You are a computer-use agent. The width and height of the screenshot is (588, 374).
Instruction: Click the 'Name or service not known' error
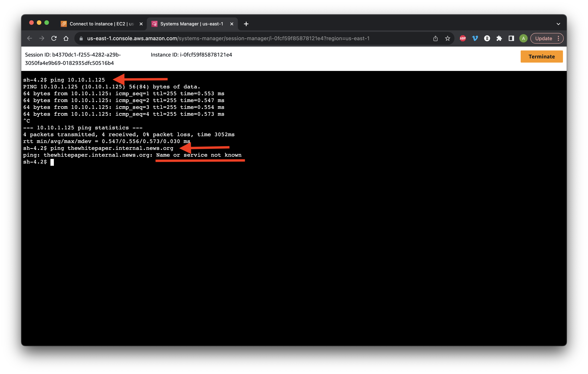[x=199, y=155]
